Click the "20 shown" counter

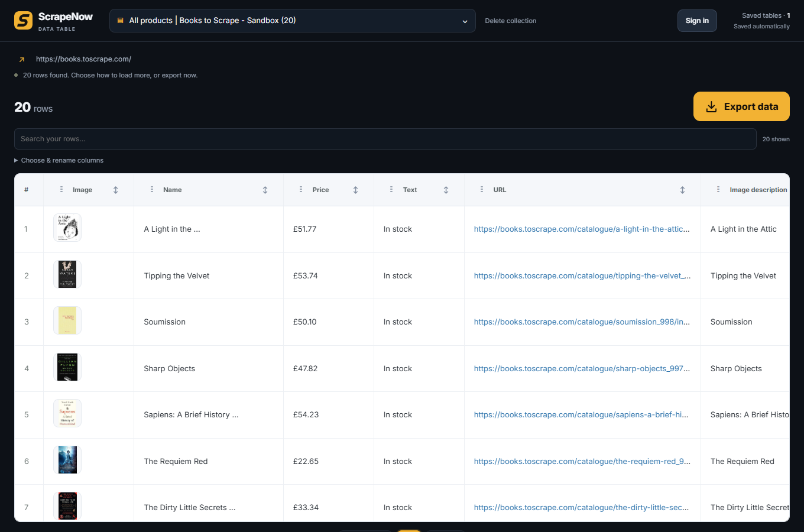(776, 140)
